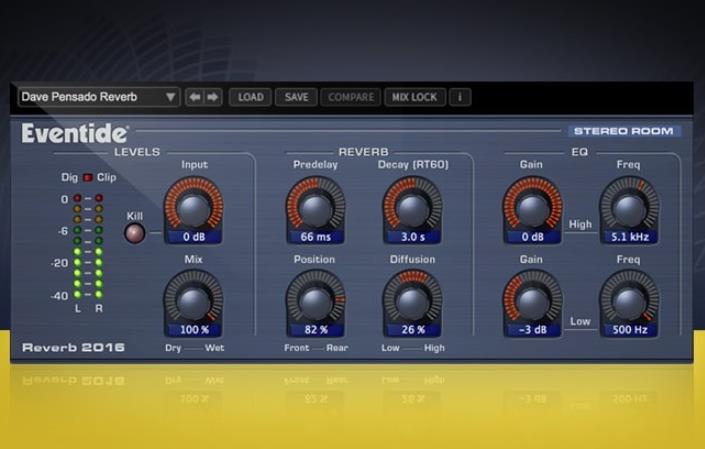Viewport: 705px width, 449px height.
Task: Click the Position value 82 %
Action: (x=316, y=330)
